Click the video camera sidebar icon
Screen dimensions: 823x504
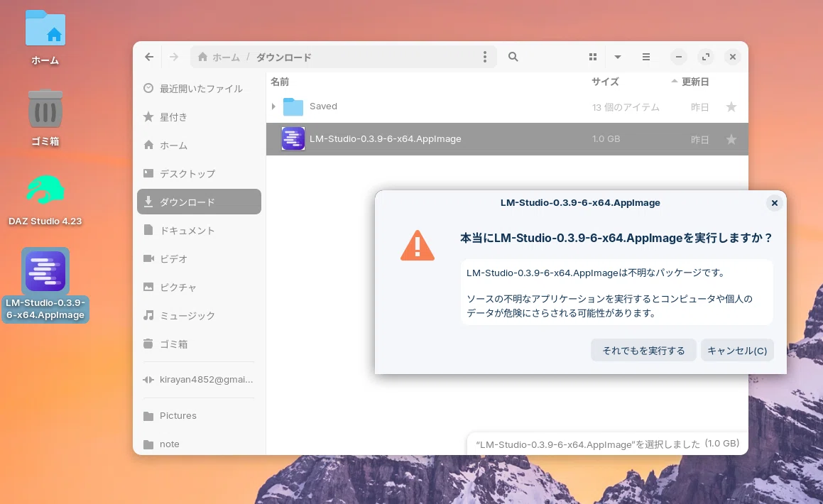[x=148, y=258]
